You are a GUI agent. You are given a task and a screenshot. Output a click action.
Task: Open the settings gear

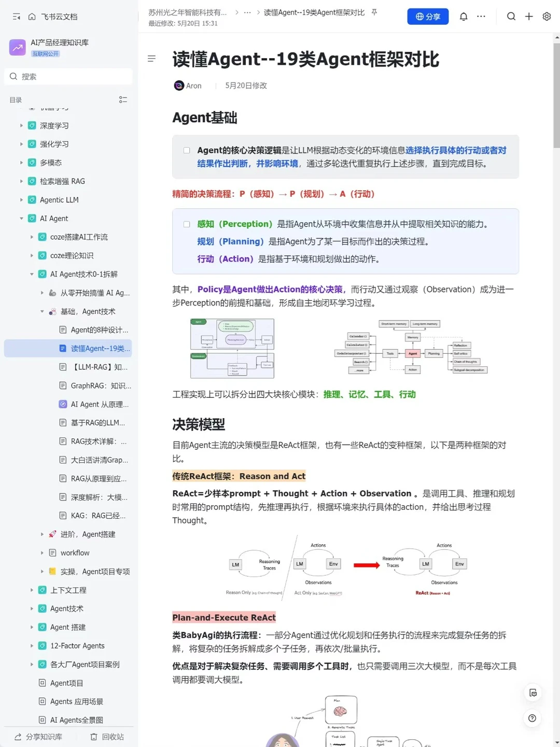pos(547,16)
